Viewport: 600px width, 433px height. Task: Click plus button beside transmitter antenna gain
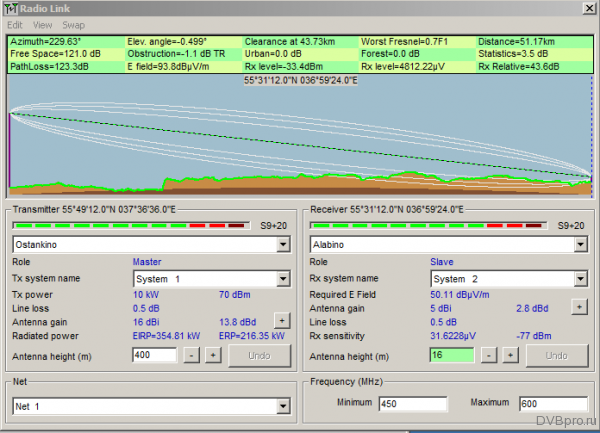coord(281,321)
